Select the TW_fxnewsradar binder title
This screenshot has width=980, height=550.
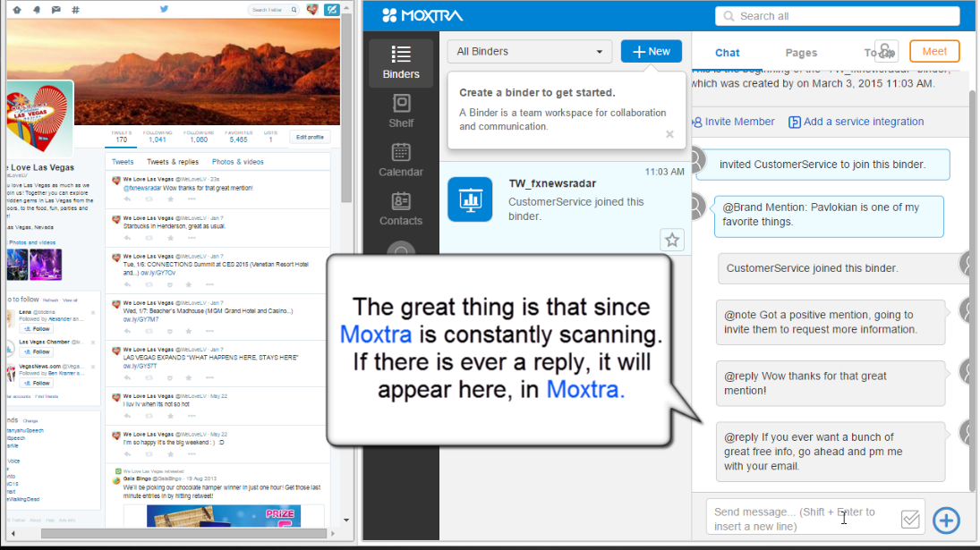coord(552,183)
